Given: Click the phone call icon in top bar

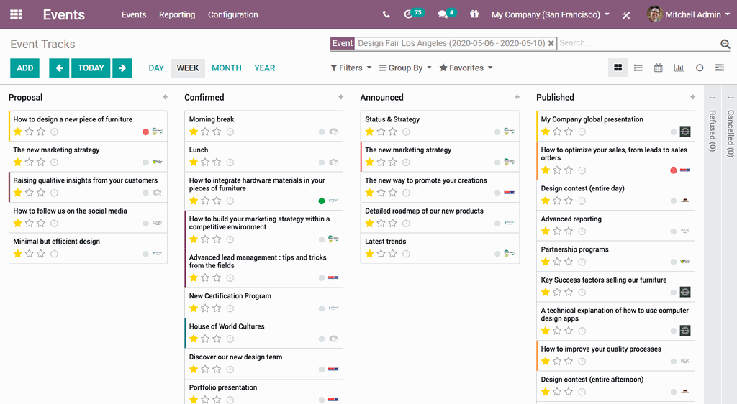Looking at the screenshot, I should (x=386, y=15).
